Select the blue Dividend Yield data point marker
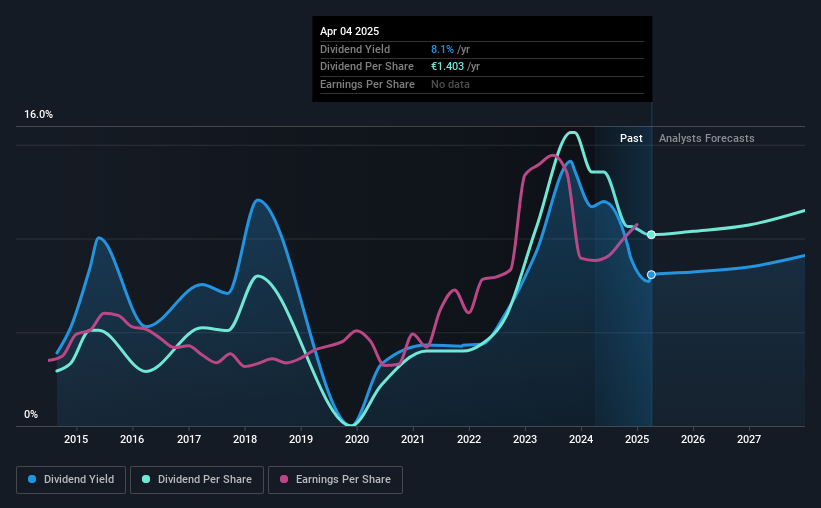The width and height of the screenshot is (821, 508). tap(651, 274)
